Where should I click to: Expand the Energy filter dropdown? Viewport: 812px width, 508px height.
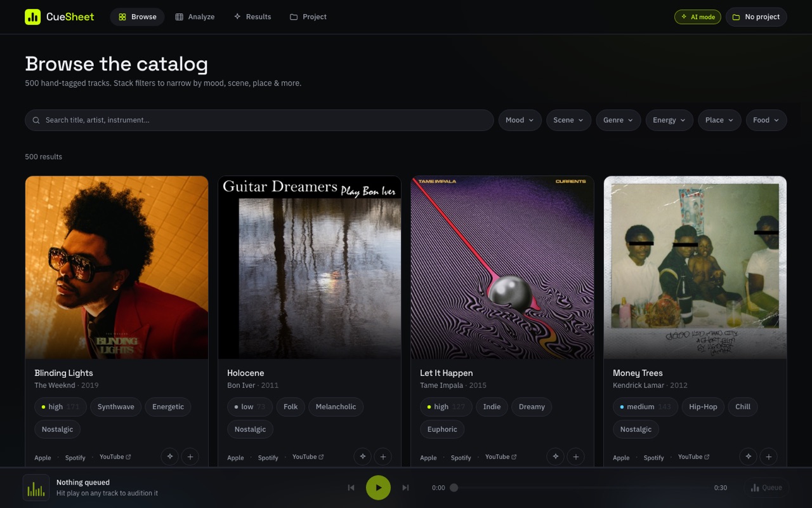[x=669, y=120]
